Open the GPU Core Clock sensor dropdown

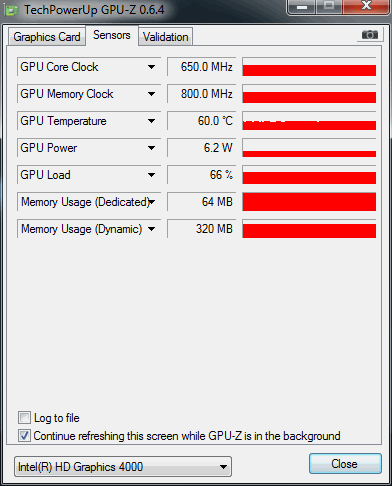click(x=151, y=67)
